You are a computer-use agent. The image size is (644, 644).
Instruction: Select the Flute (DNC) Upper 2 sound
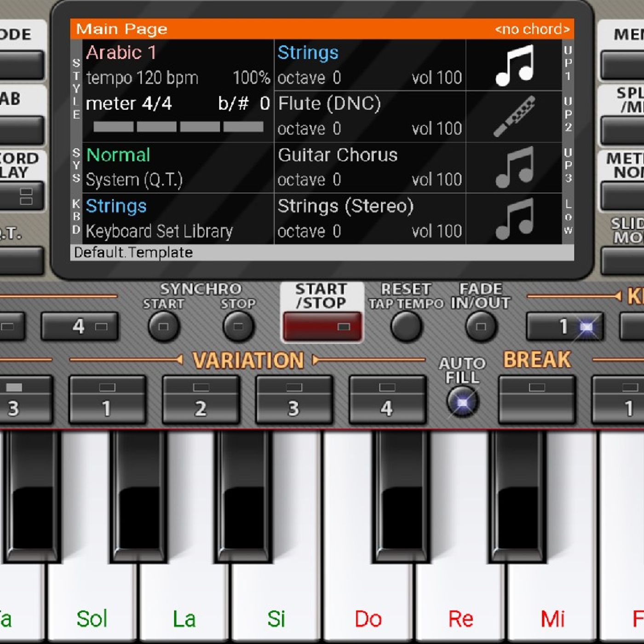tap(329, 103)
